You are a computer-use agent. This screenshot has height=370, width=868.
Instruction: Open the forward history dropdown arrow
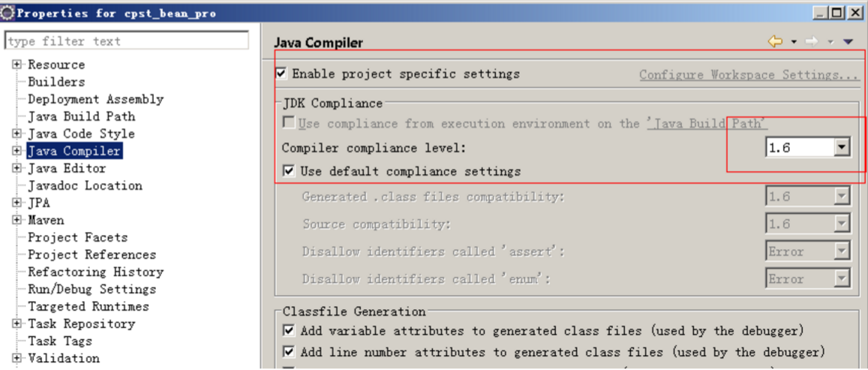point(830,42)
